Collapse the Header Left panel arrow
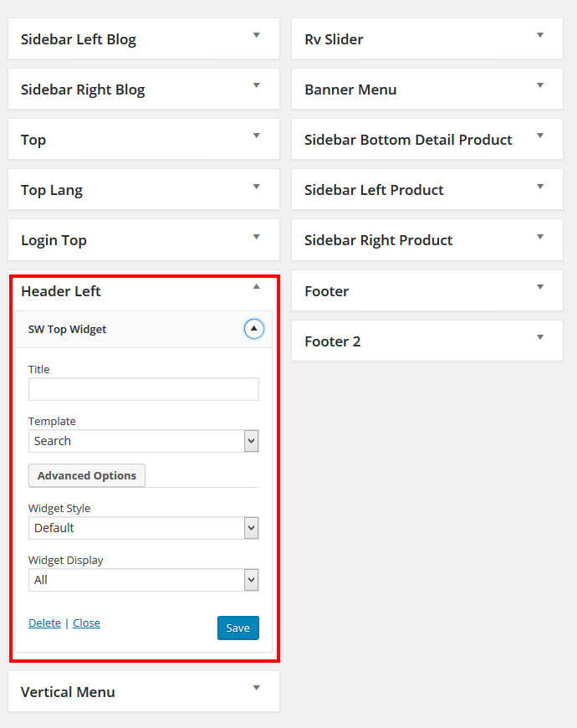The width and height of the screenshot is (577, 728). [x=256, y=286]
